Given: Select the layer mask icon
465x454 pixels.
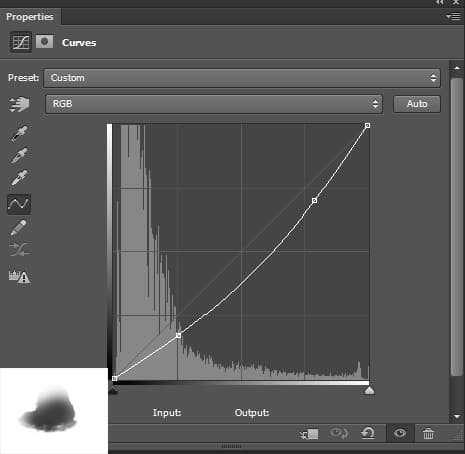Looking at the screenshot, I should [x=44, y=42].
